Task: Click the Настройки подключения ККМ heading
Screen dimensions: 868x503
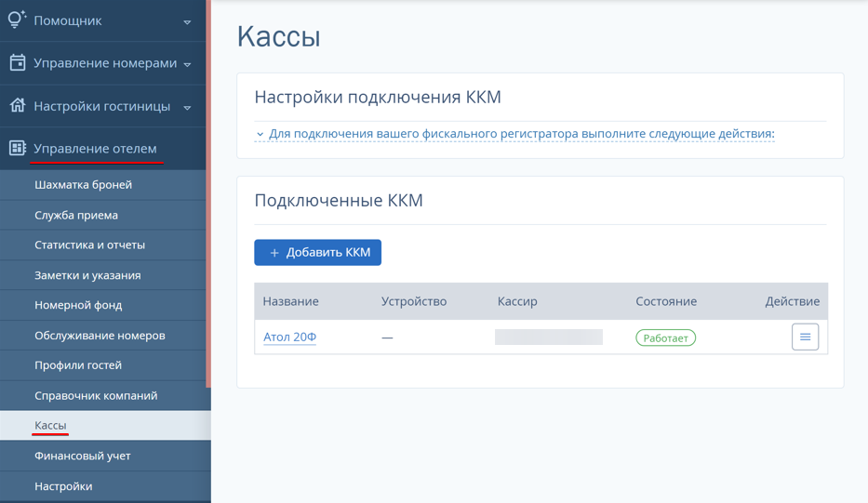Action: point(378,97)
